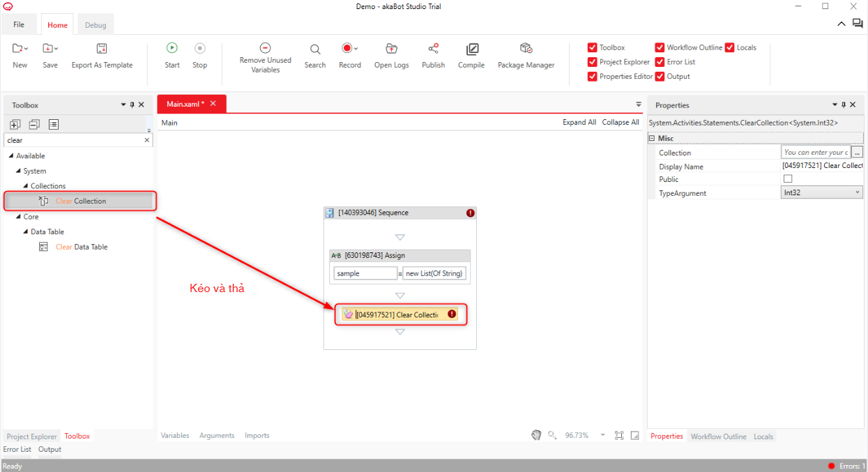
Task: Click the Collection expression input field
Action: [816, 152]
